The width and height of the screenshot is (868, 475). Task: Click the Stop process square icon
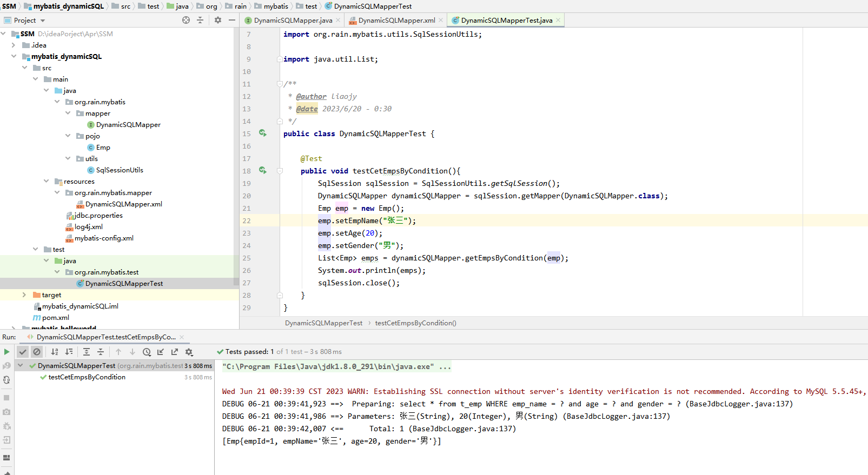pyautogui.click(x=6, y=398)
